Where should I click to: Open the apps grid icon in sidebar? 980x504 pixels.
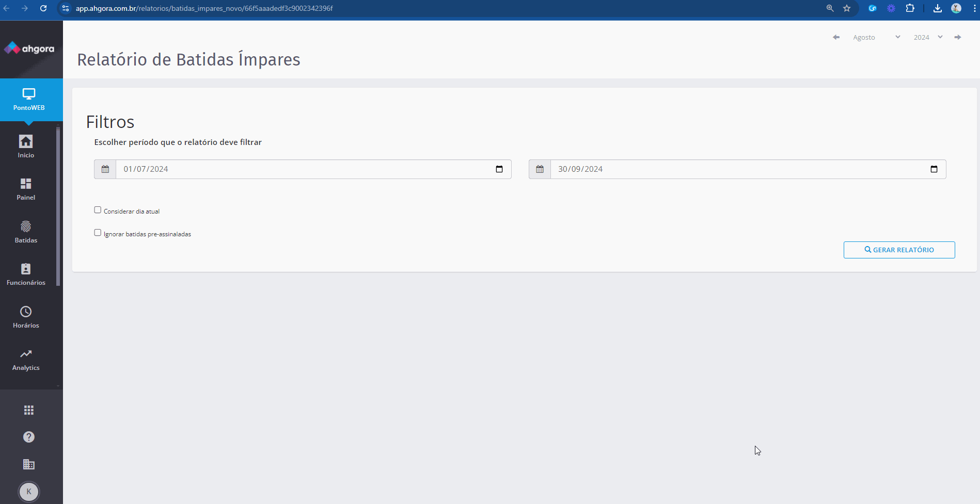point(29,410)
